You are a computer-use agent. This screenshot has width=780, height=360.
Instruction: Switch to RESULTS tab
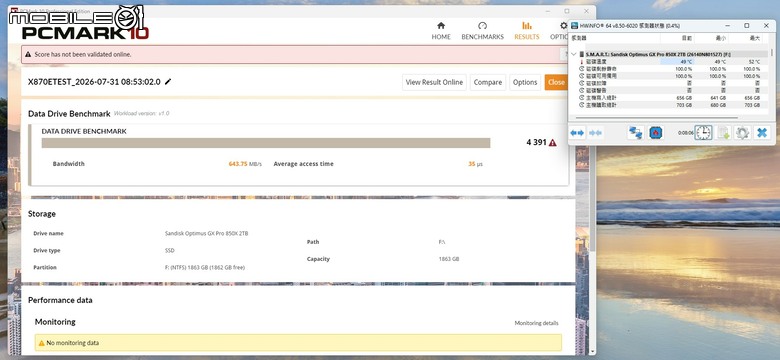(526, 31)
